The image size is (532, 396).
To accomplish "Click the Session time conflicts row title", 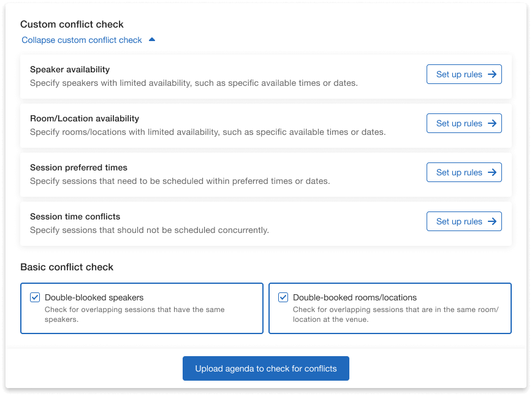I will 75,216.
